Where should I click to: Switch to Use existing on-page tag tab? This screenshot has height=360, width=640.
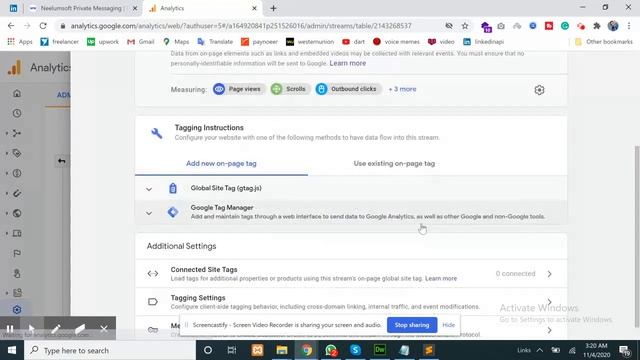pos(394,163)
